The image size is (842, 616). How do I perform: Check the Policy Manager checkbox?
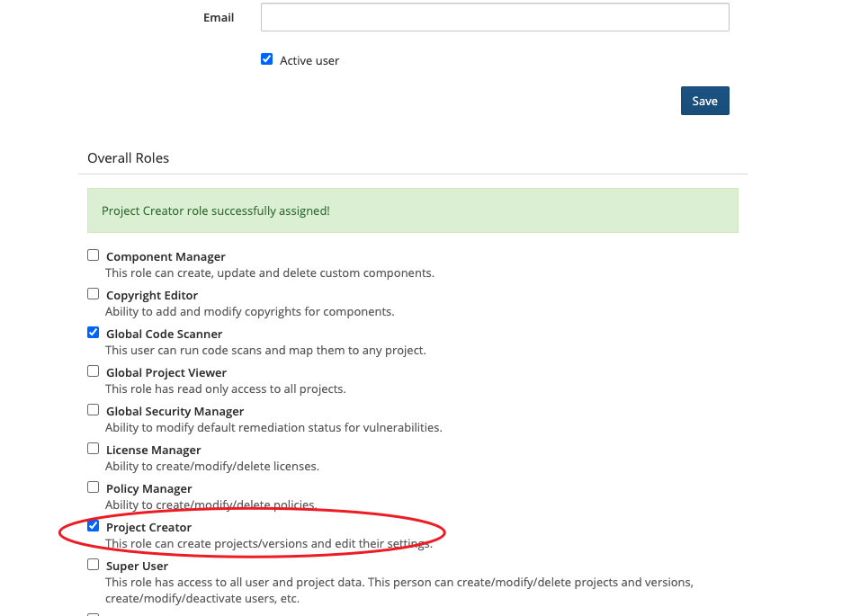coord(93,487)
